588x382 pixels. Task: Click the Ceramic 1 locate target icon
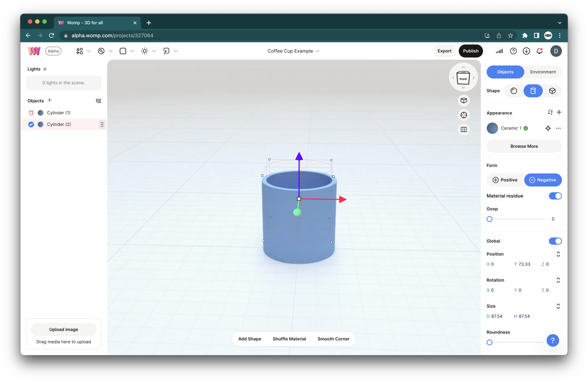tap(548, 128)
